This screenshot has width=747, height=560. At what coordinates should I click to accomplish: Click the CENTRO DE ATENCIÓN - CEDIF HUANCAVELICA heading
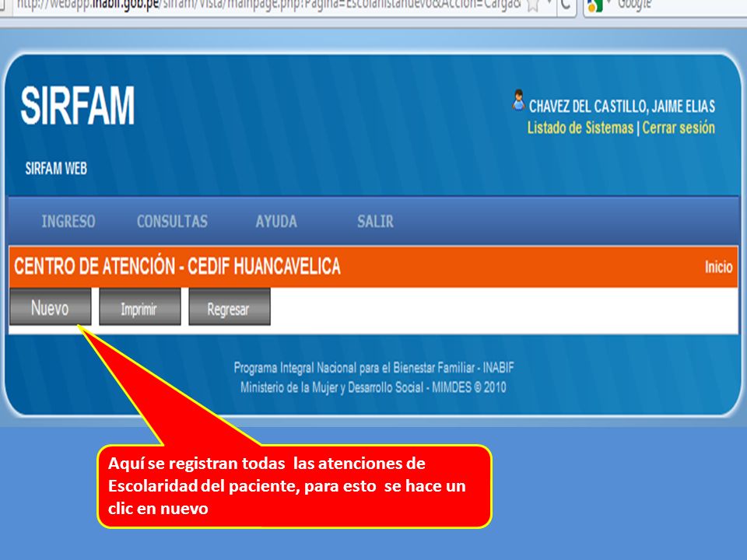coord(177,266)
